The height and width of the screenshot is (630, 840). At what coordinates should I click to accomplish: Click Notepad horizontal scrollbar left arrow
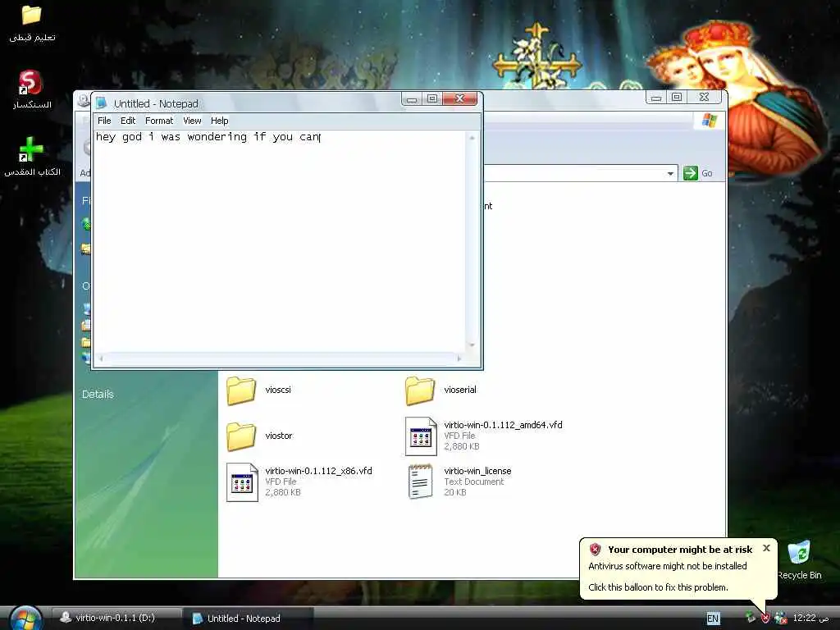(101, 358)
